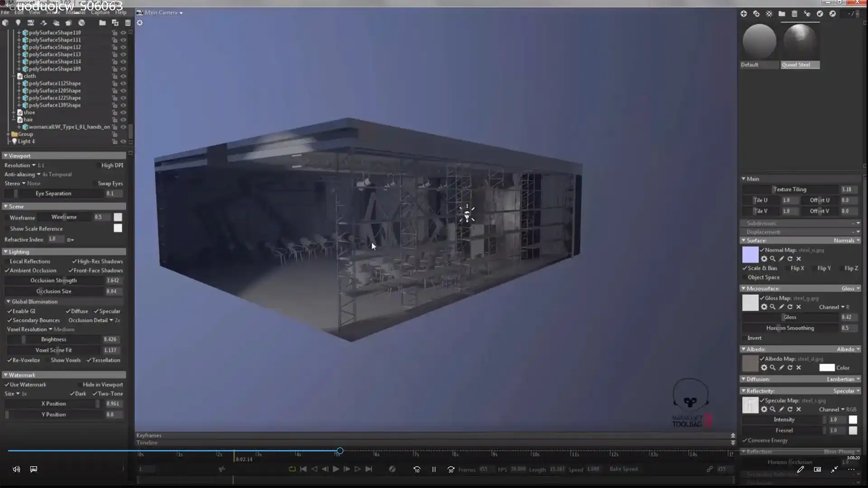The height and width of the screenshot is (488, 868).
Task: Toggle Ambient Occlusion checkbox
Action: (7, 271)
